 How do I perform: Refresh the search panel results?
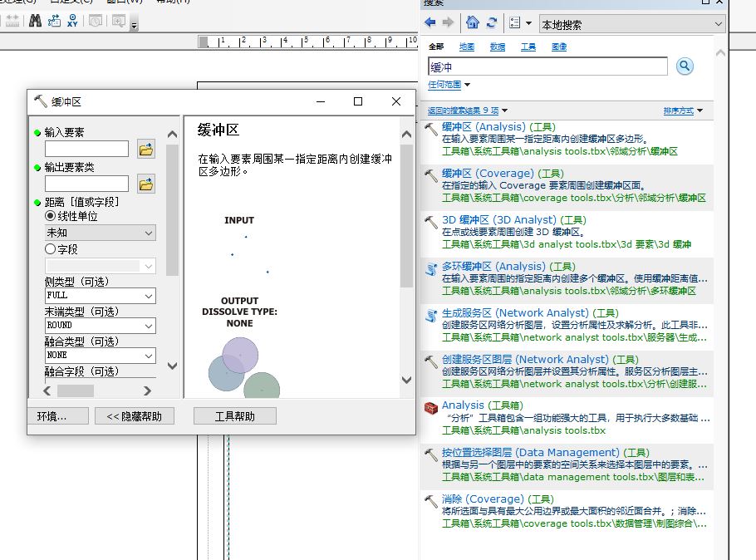pos(492,23)
